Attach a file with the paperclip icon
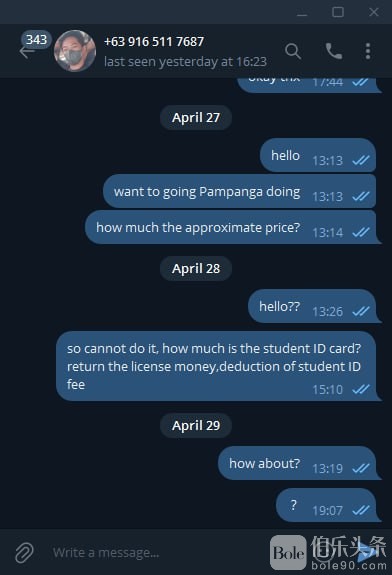This screenshot has width=392, height=575. pyautogui.click(x=24, y=552)
